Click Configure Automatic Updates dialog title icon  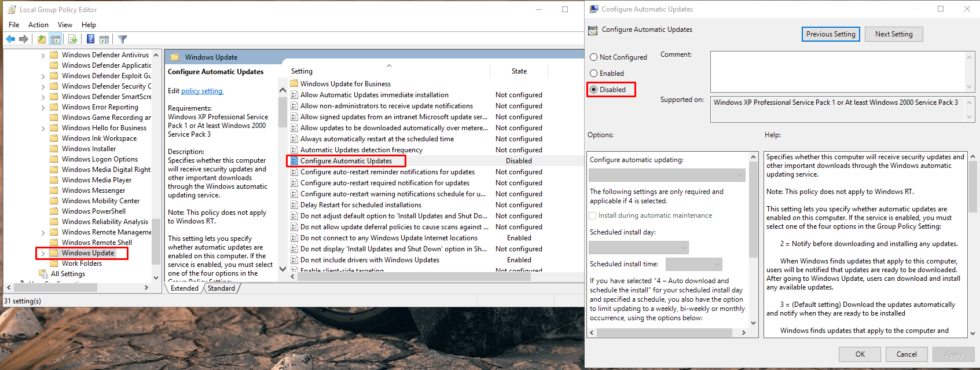click(593, 9)
